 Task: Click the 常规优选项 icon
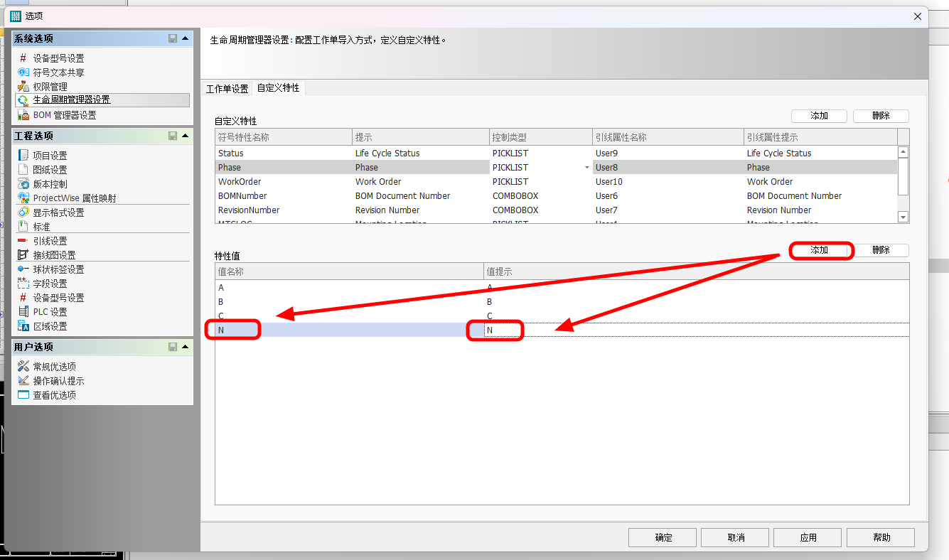click(23, 367)
